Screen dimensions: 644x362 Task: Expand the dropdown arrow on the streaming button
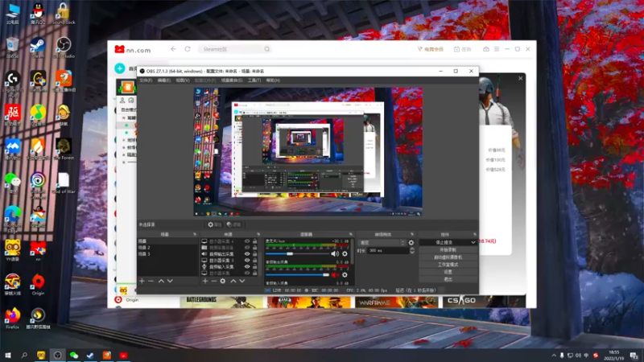pyautogui.click(x=473, y=243)
